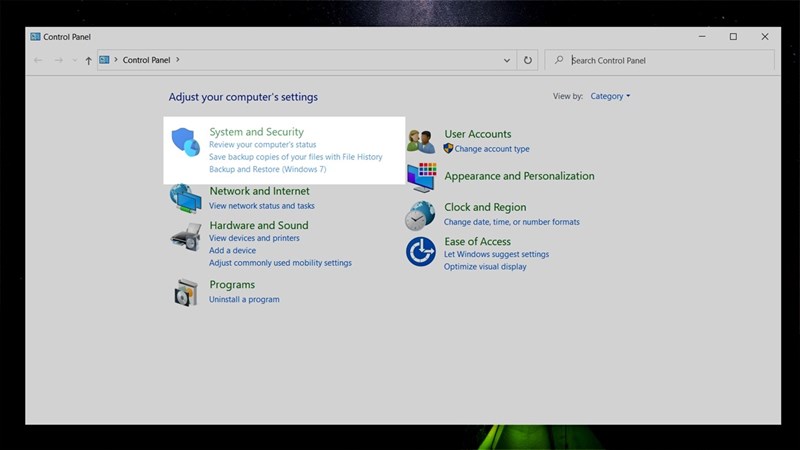Select Add a device link
Screen dimensions: 800x450
[233, 250]
